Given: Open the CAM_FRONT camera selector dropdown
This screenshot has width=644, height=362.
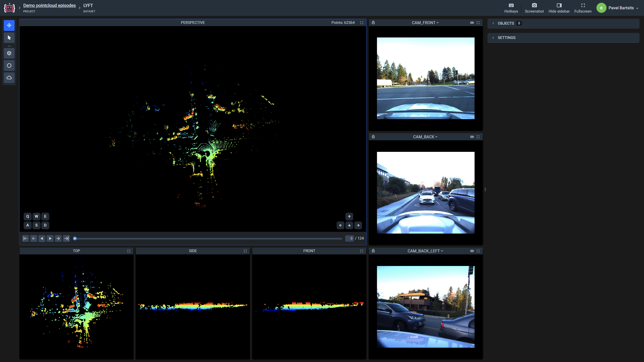Looking at the screenshot, I should tap(425, 23).
